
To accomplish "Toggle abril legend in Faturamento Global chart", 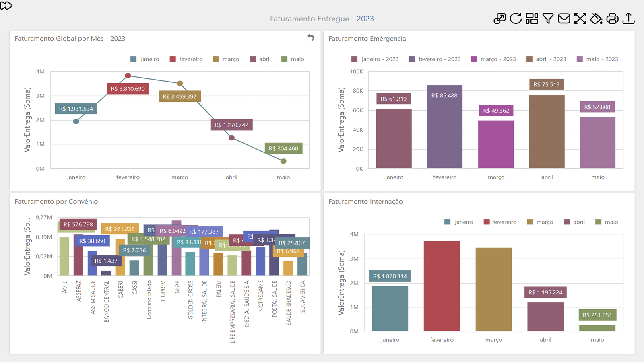I will (260, 59).
